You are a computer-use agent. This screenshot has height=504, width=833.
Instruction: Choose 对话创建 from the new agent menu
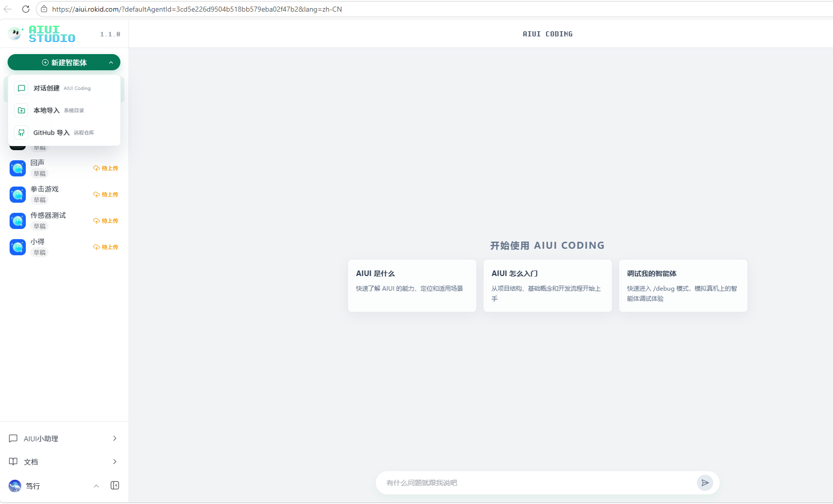(x=64, y=88)
